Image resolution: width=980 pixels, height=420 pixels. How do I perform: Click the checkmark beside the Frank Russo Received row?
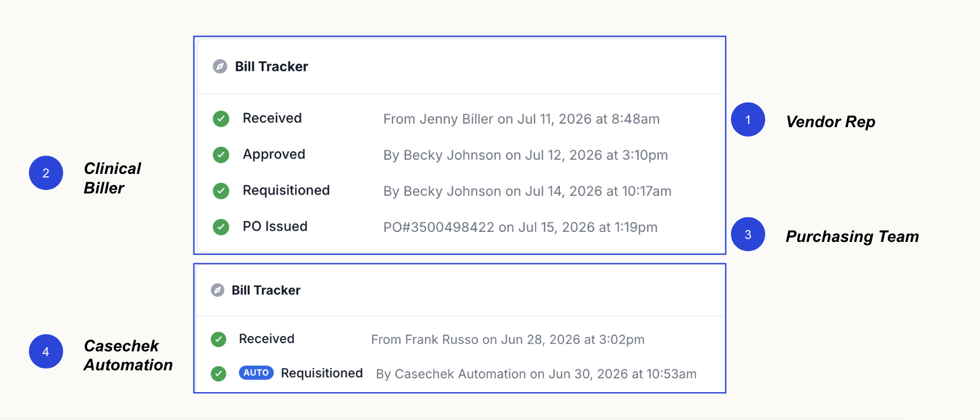tap(218, 339)
